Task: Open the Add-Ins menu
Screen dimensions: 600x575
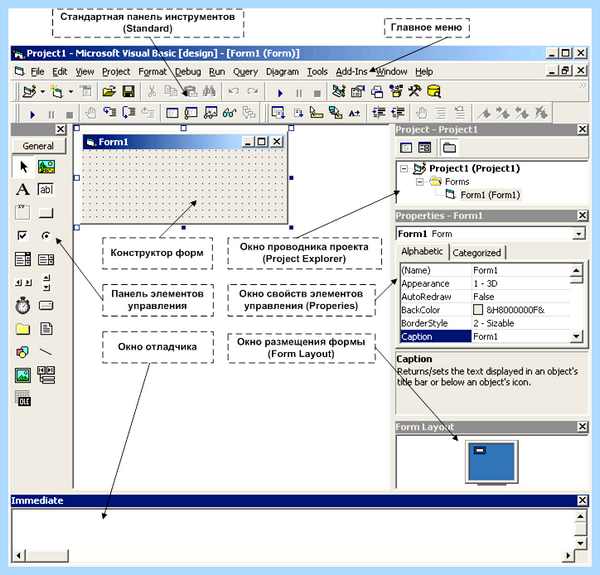Action: (351, 72)
